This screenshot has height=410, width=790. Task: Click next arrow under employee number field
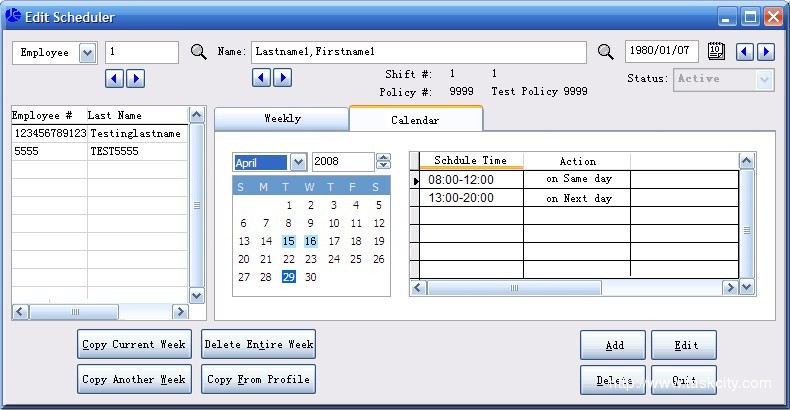135,77
